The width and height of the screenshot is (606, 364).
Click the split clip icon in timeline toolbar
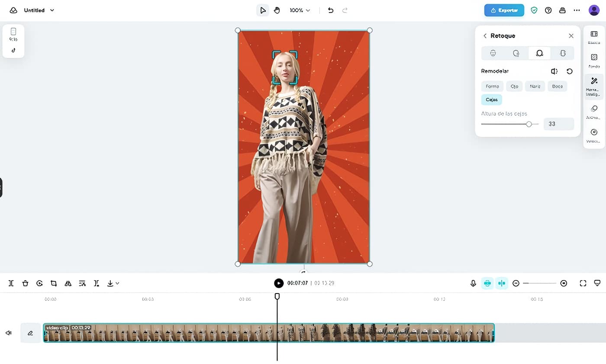point(11,283)
